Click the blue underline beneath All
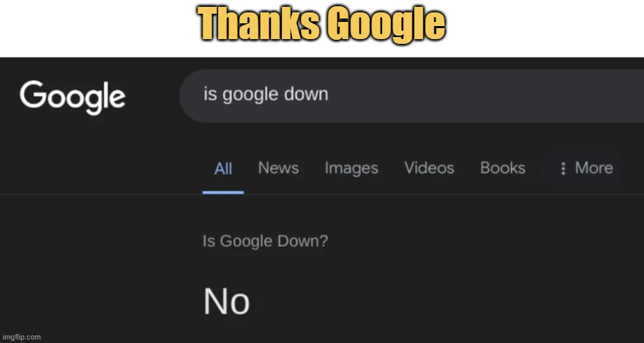644x343 pixels. [223, 192]
